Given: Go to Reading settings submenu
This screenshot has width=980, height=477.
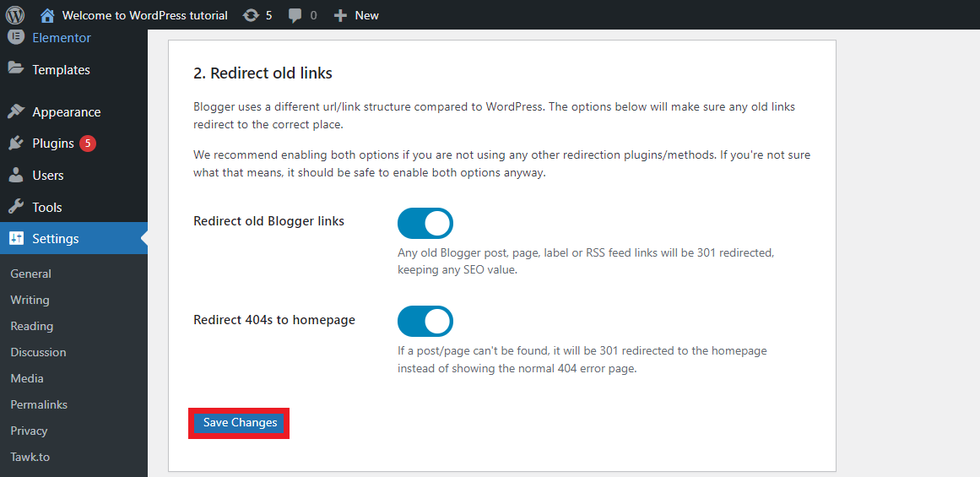Looking at the screenshot, I should 32,326.
